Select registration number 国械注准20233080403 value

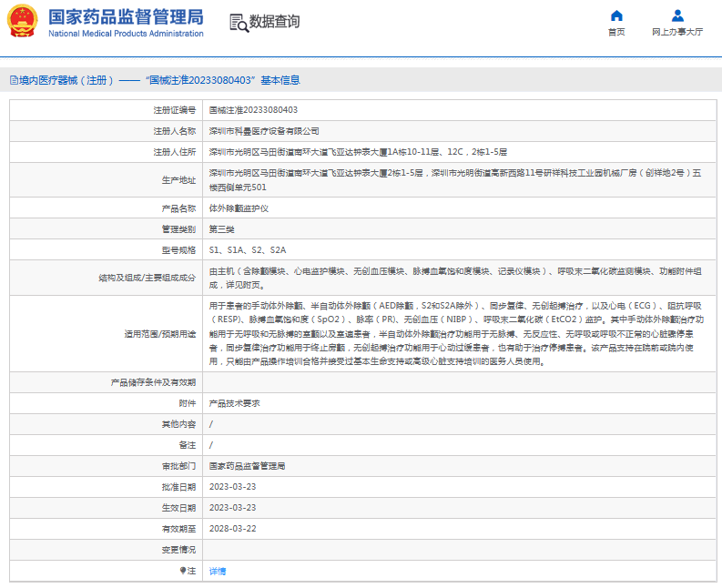(253, 110)
